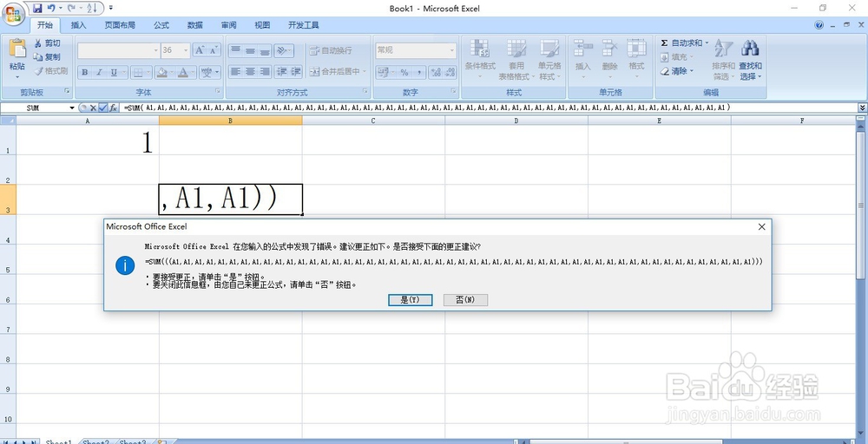Switch to the Data (数据) tab

tap(194, 25)
